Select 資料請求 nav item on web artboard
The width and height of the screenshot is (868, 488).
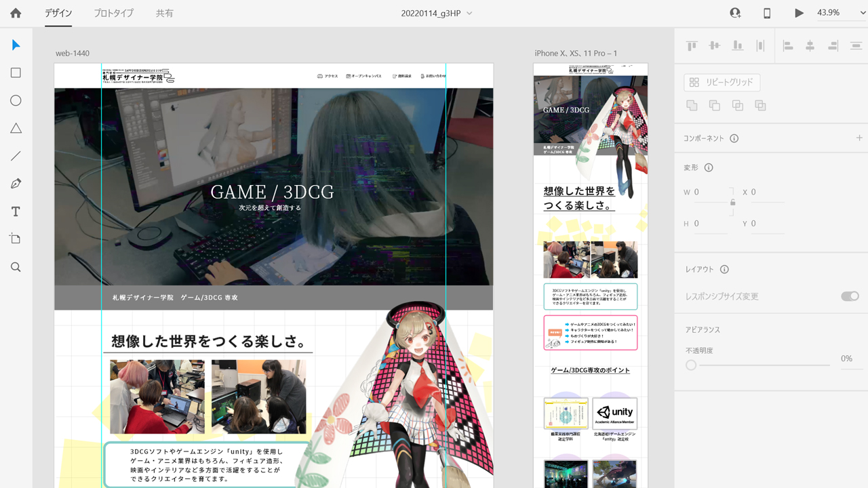401,76
